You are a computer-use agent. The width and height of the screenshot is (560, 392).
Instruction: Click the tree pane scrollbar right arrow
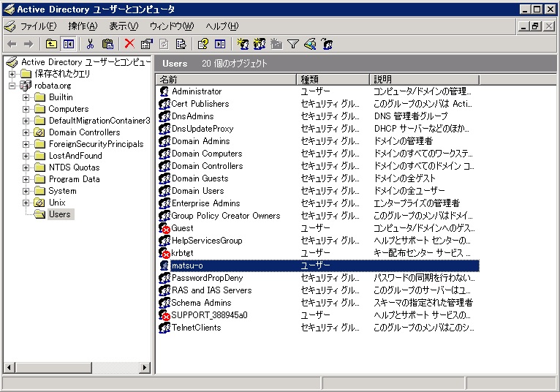pos(145,367)
